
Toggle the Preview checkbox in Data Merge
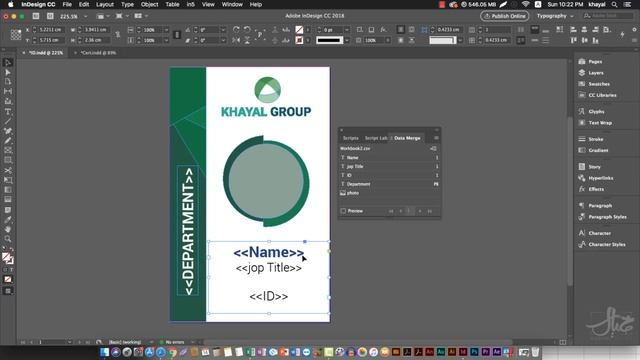click(343, 211)
